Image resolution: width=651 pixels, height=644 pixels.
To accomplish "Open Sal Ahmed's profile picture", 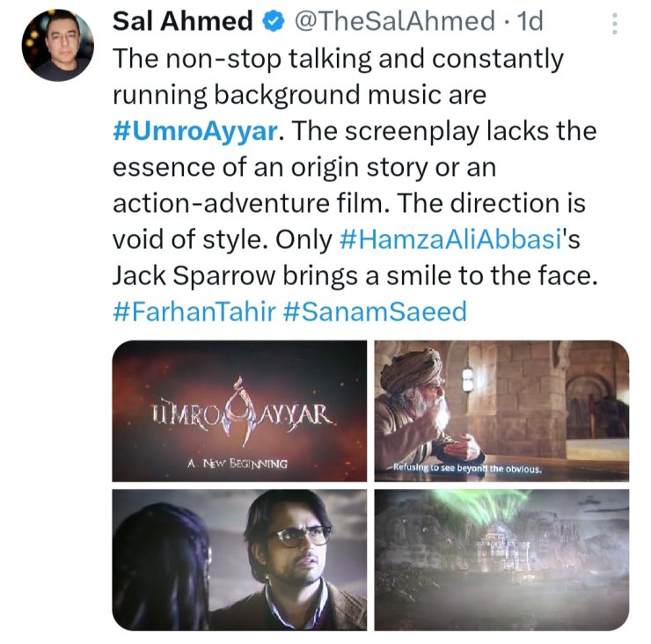I will pyautogui.click(x=56, y=46).
